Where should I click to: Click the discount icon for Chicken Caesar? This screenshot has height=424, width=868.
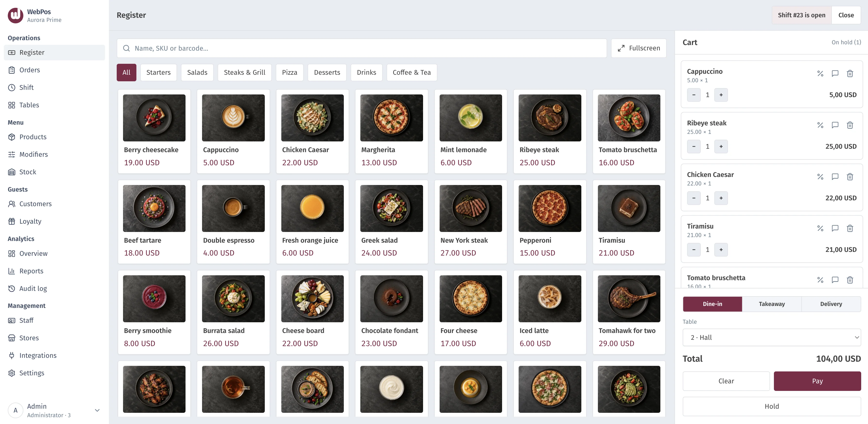(820, 177)
